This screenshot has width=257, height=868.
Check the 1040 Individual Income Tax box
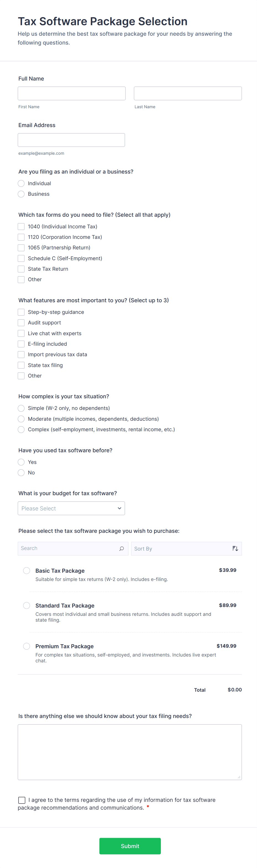pos(21,226)
